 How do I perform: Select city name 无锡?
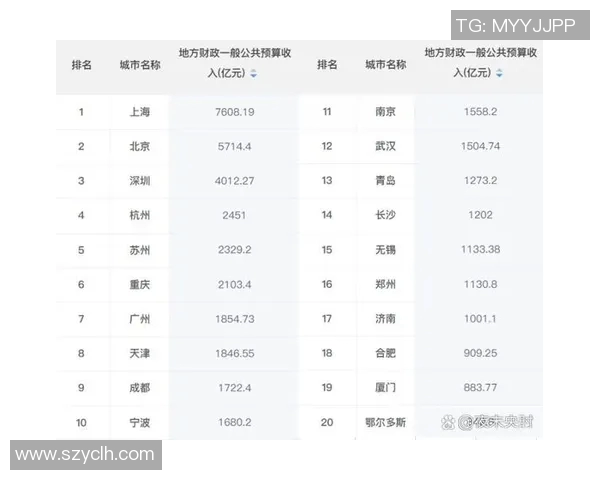point(385,250)
